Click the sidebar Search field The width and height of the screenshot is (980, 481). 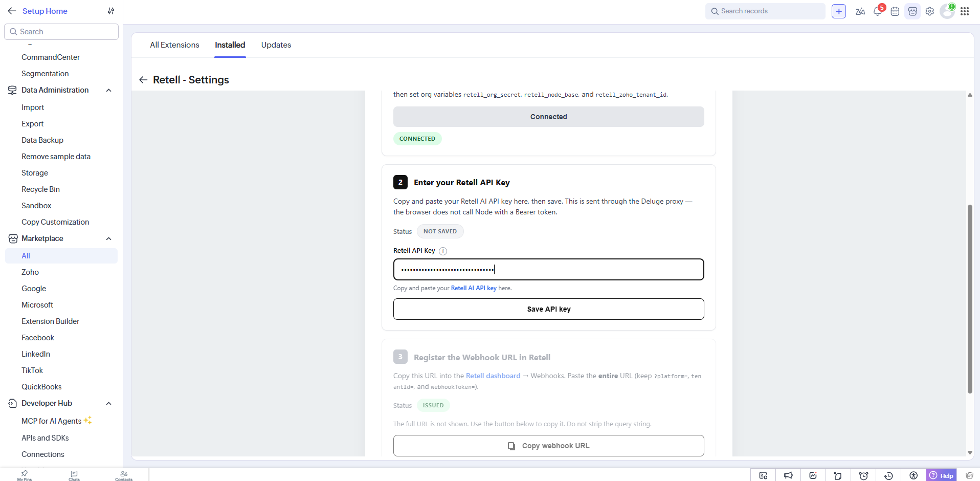[x=61, y=32]
